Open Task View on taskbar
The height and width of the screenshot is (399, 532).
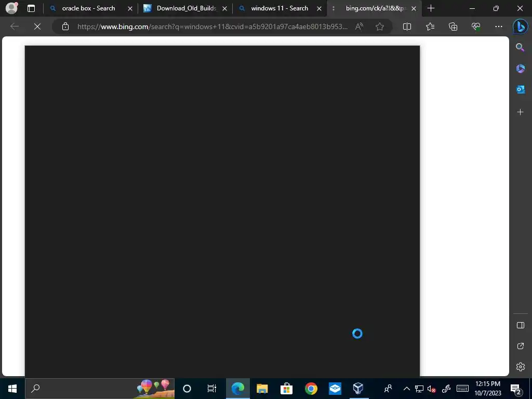coord(212,389)
